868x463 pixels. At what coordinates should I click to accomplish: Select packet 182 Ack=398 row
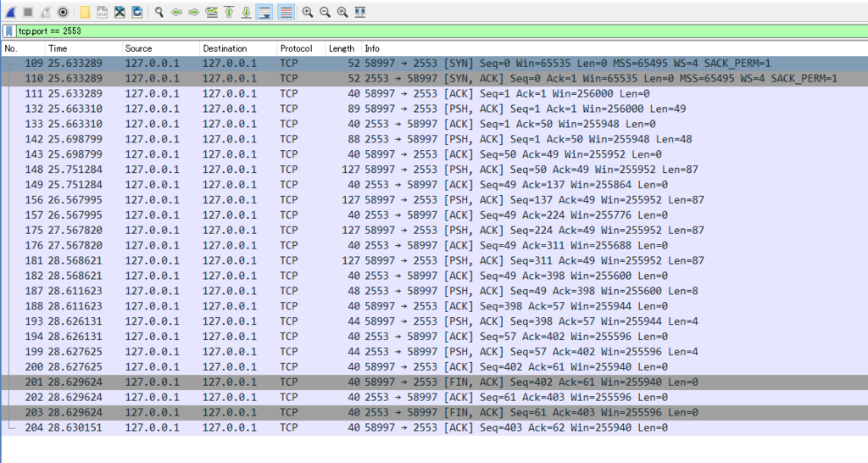434,276
